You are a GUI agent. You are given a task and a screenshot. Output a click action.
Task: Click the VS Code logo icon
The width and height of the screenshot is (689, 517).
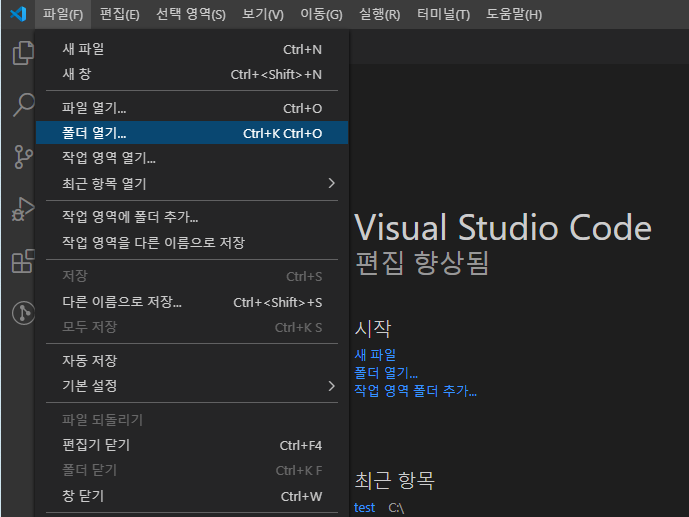[x=18, y=14]
